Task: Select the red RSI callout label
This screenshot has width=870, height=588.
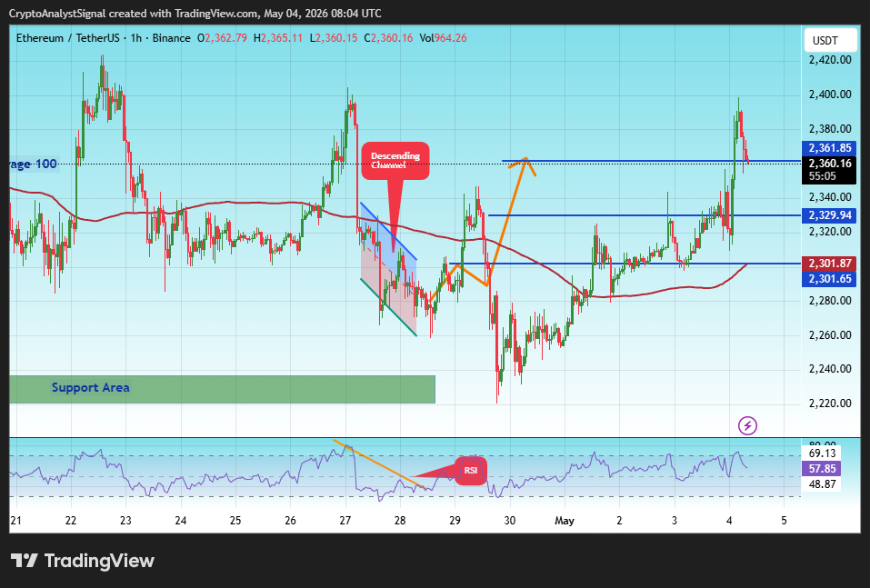Action: tap(471, 471)
